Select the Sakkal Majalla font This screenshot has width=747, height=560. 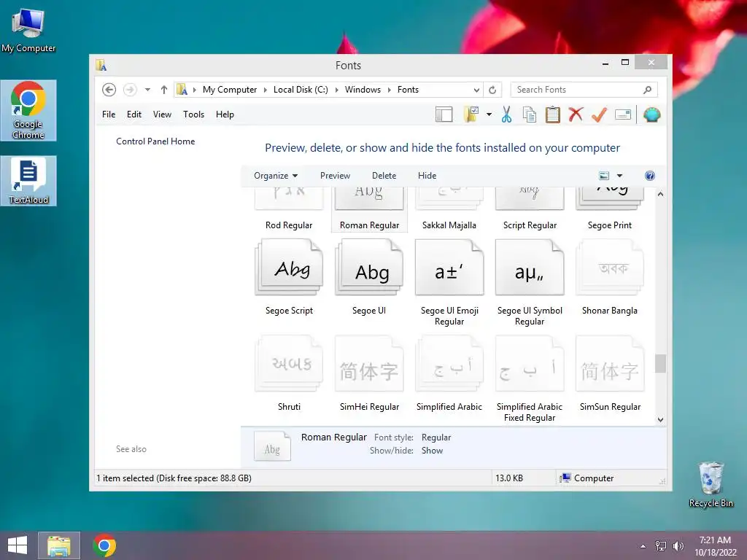[x=449, y=209]
